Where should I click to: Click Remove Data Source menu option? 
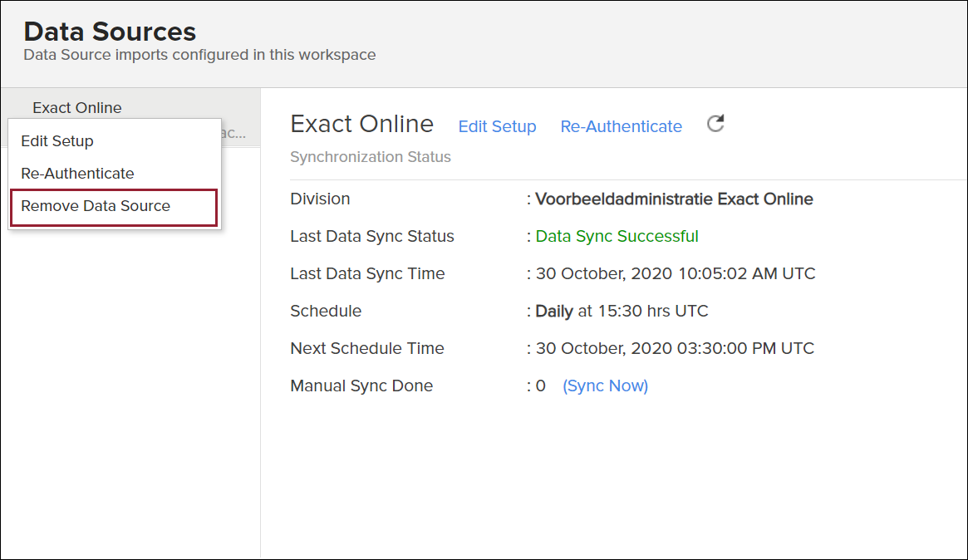click(96, 206)
